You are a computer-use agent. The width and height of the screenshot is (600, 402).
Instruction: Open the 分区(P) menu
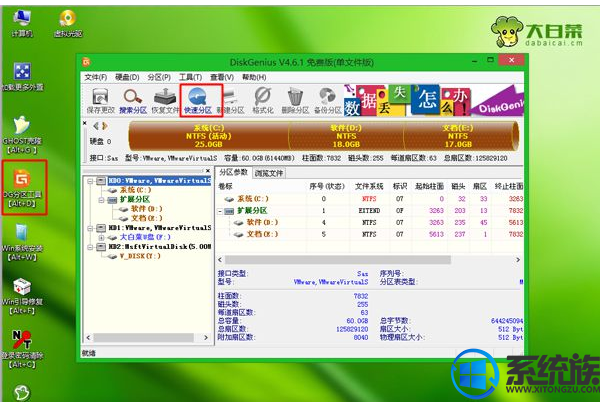coord(159,77)
